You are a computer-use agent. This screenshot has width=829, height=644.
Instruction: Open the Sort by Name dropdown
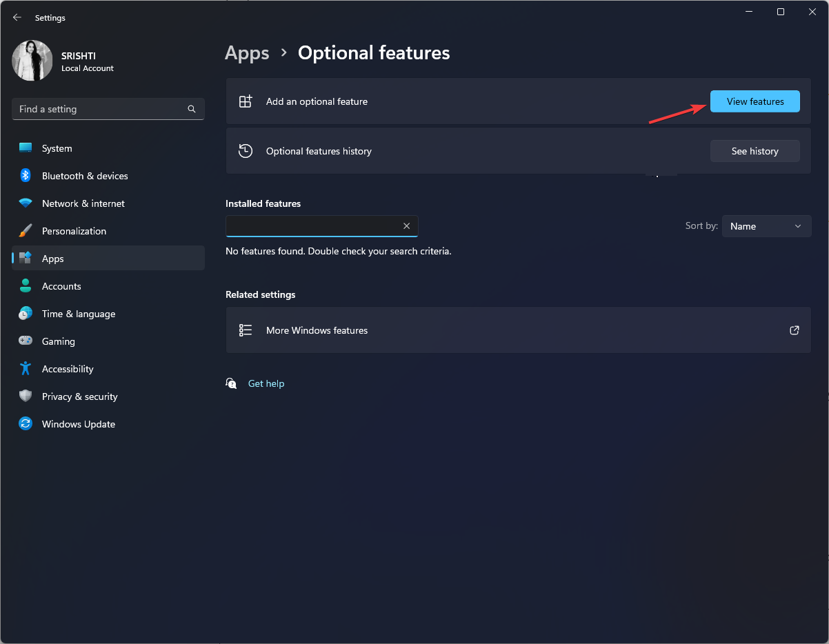[x=767, y=226]
